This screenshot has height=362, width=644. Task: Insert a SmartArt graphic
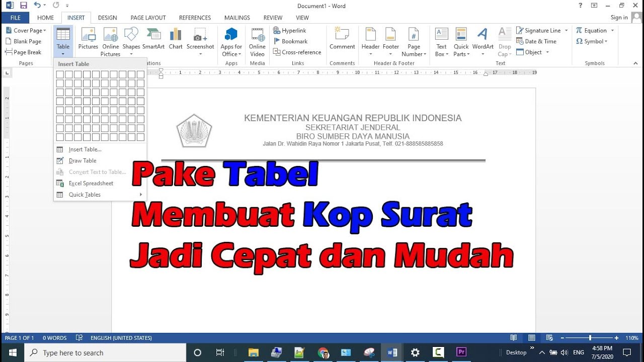point(153,39)
